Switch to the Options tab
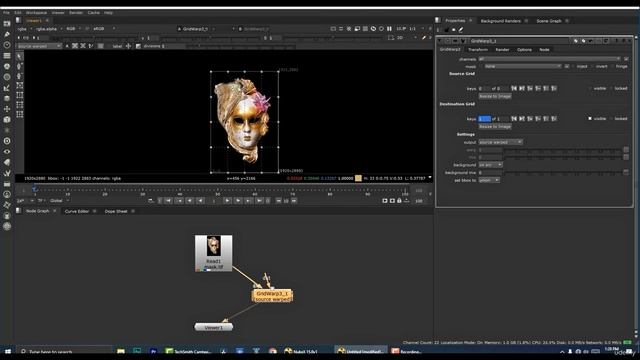Image resolution: width=640 pixels, height=360 pixels. [524, 49]
